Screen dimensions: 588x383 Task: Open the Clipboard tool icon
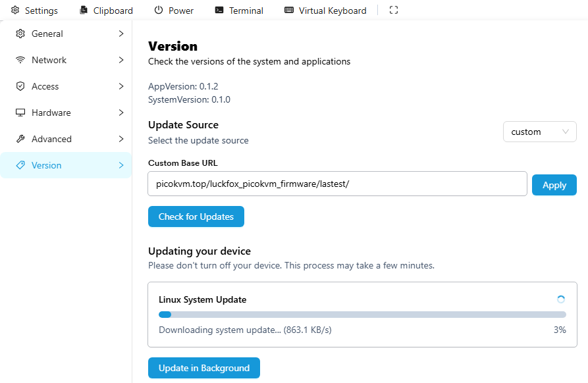pos(84,11)
